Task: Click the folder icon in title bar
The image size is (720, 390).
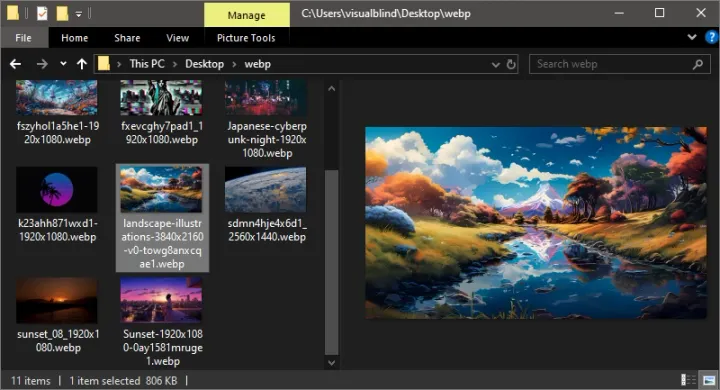Action: (x=13, y=13)
